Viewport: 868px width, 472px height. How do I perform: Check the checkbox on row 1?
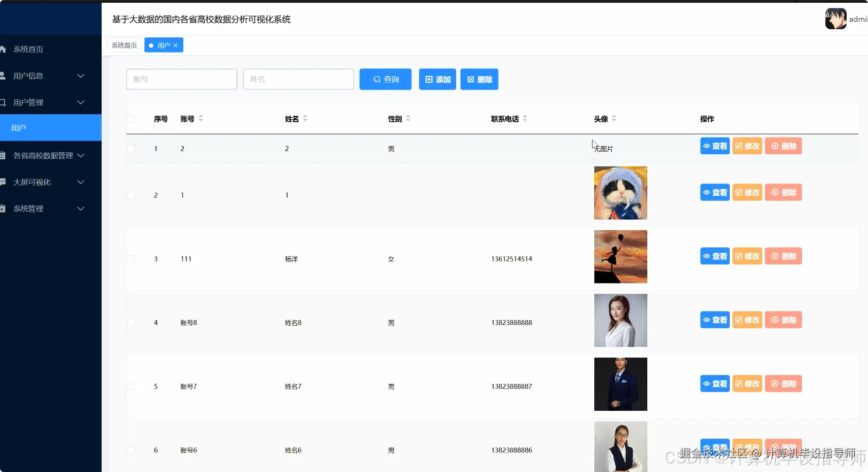click(x=131, y=148)
